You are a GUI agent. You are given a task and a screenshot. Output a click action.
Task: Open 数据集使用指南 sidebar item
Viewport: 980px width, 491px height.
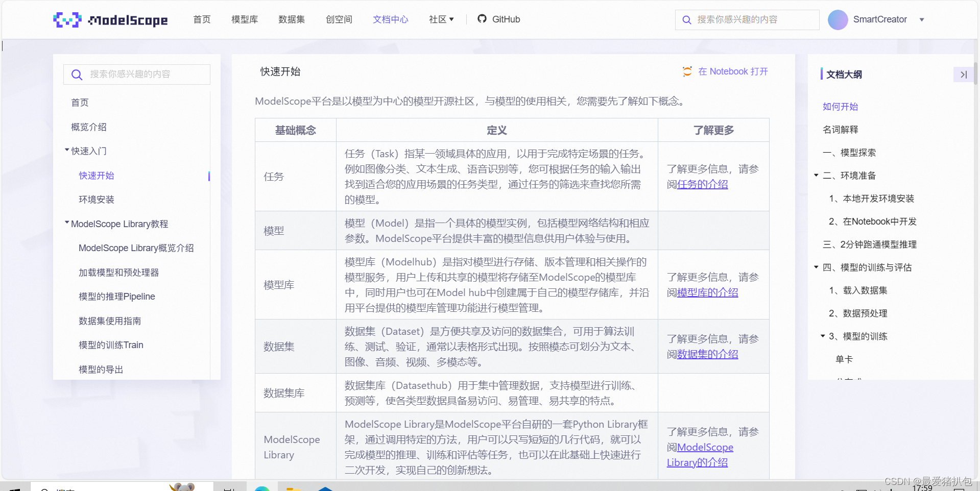coord(110,321)
